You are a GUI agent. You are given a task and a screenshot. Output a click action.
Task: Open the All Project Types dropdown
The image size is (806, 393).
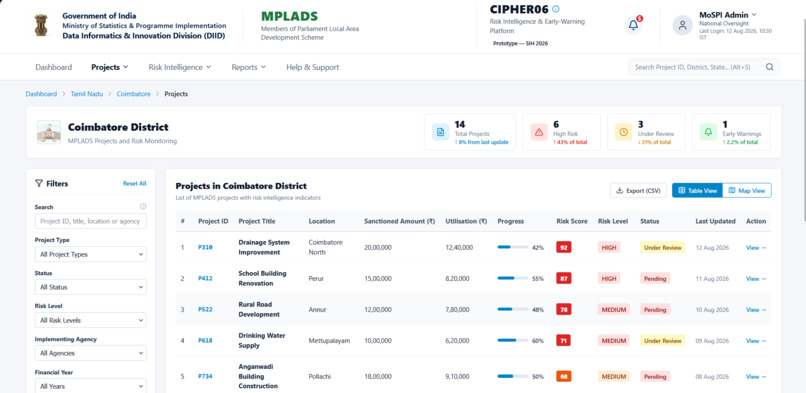click(90, 254)
